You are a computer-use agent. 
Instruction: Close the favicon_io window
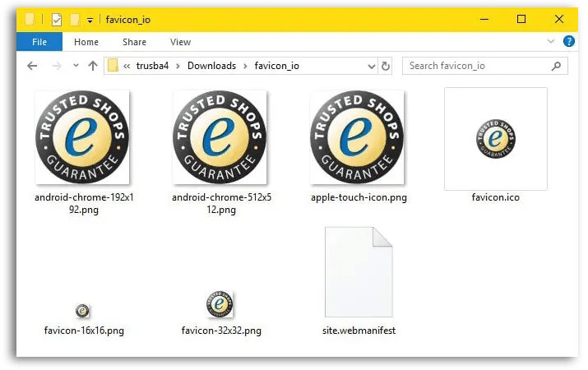point(558,19)
